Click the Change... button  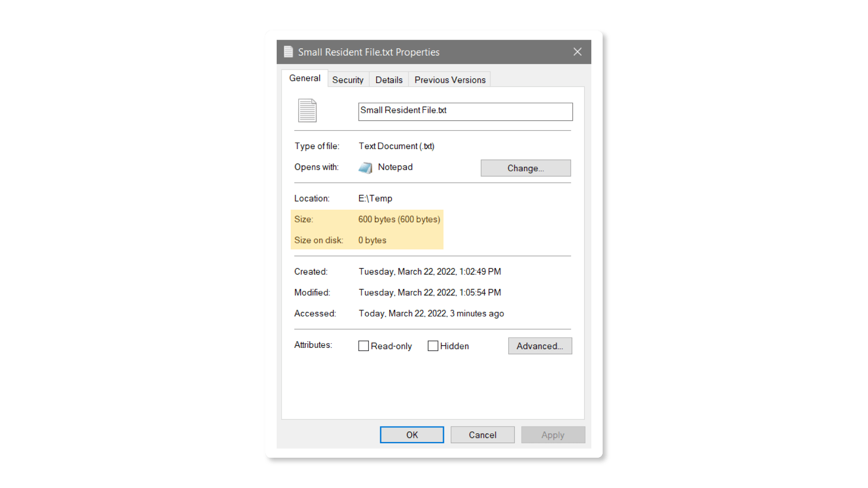coord(525,168)
